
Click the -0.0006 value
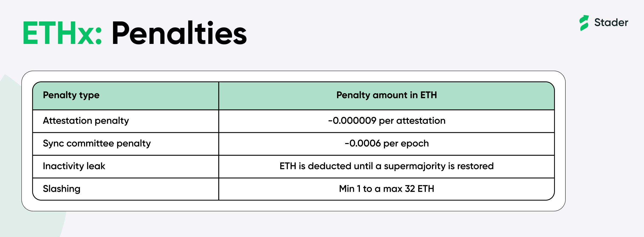pyautogui.click(x=363, y=144)
